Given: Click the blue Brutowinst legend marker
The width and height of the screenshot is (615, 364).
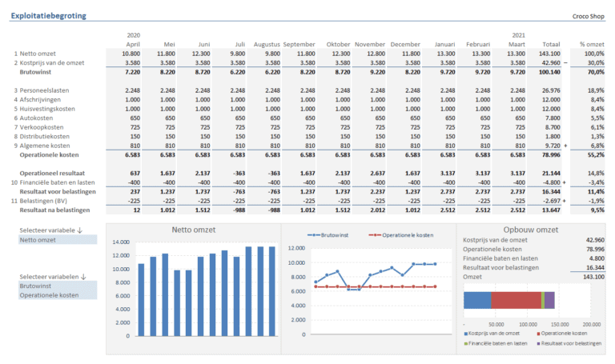Looking at the screenshot, I should [x=316, y=236].
